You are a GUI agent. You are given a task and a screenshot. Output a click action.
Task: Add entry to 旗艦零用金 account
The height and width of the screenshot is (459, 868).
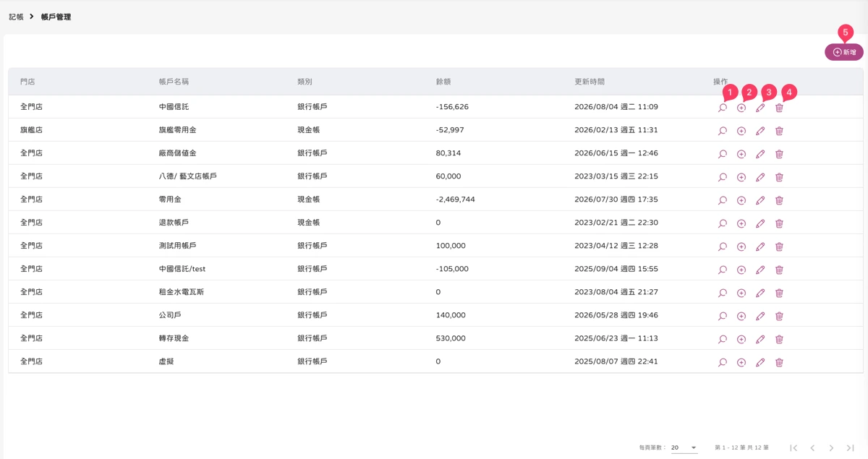click(741, 131)
